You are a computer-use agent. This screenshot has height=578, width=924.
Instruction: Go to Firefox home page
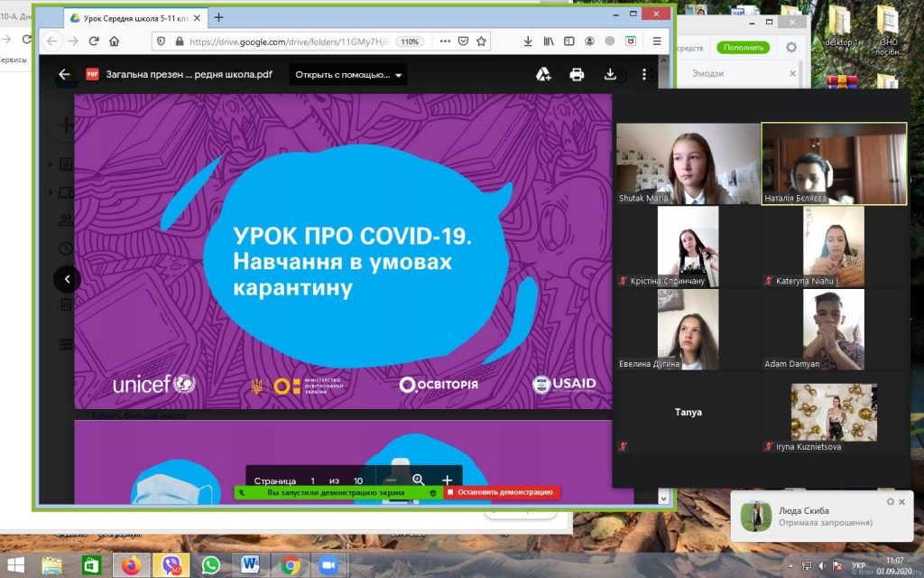(115, 42)
